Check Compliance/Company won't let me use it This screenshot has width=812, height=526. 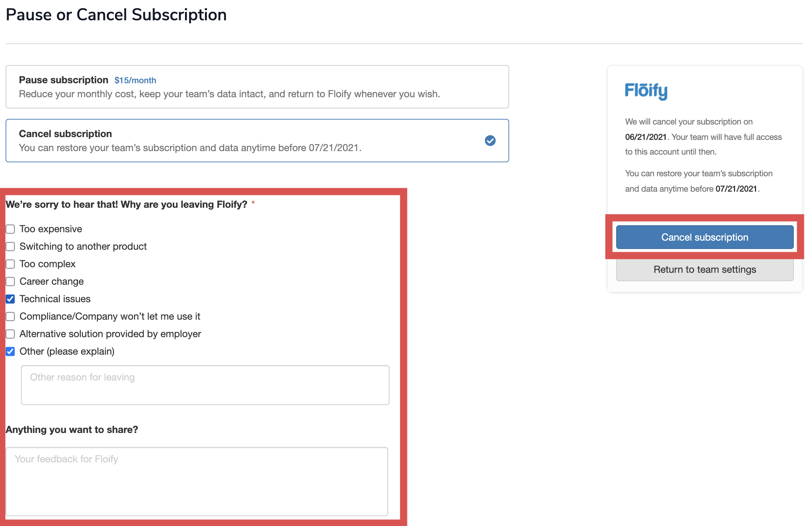pos(10,317)
